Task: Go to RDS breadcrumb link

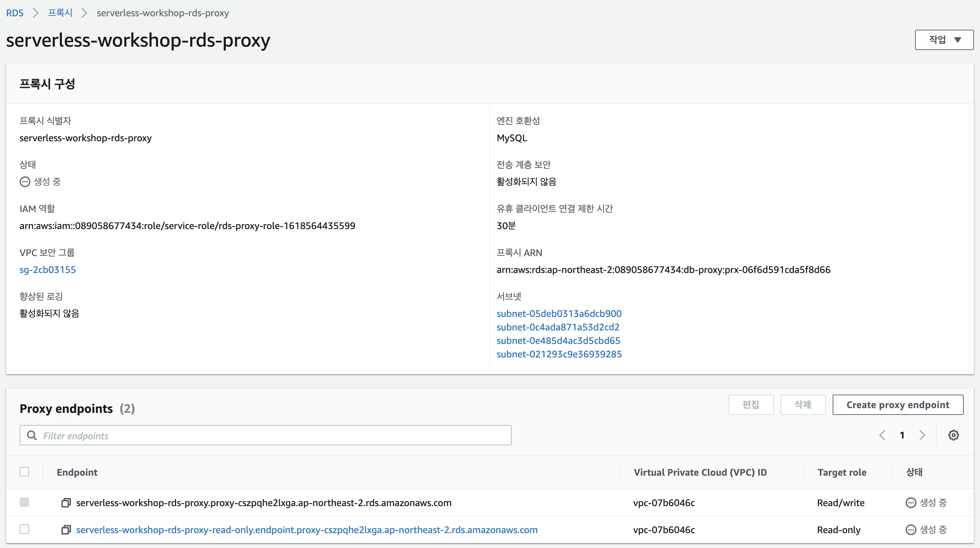Action: point(15,13)
